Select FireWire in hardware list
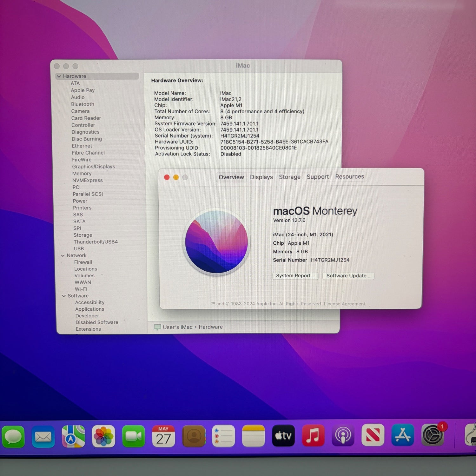 coord(82,160)
